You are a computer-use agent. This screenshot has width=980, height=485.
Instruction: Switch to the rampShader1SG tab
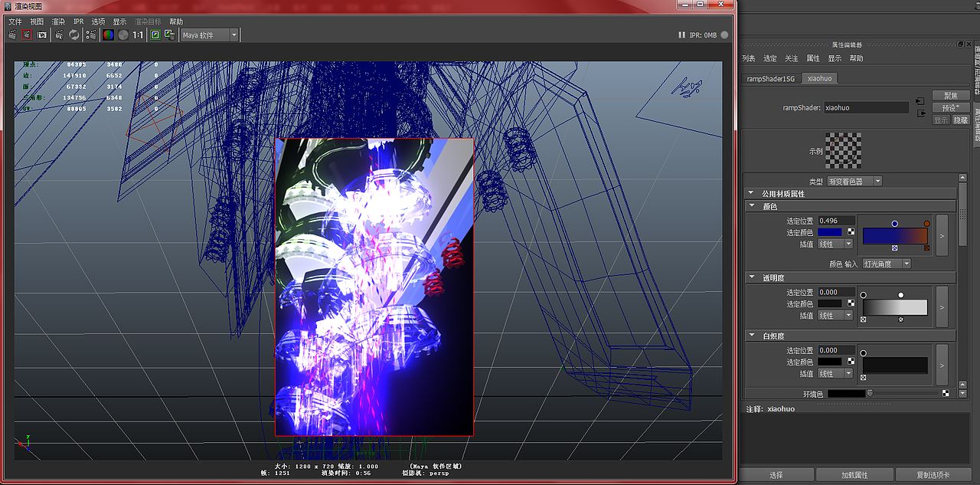(771, 78)
